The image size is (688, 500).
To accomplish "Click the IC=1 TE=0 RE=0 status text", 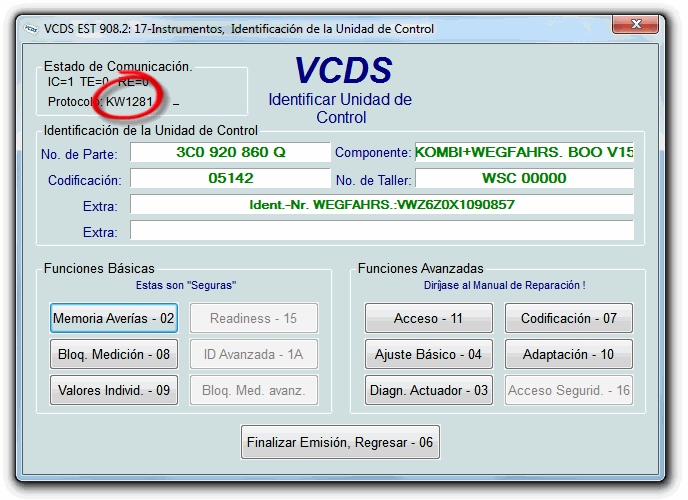I will tap(98, 82).
